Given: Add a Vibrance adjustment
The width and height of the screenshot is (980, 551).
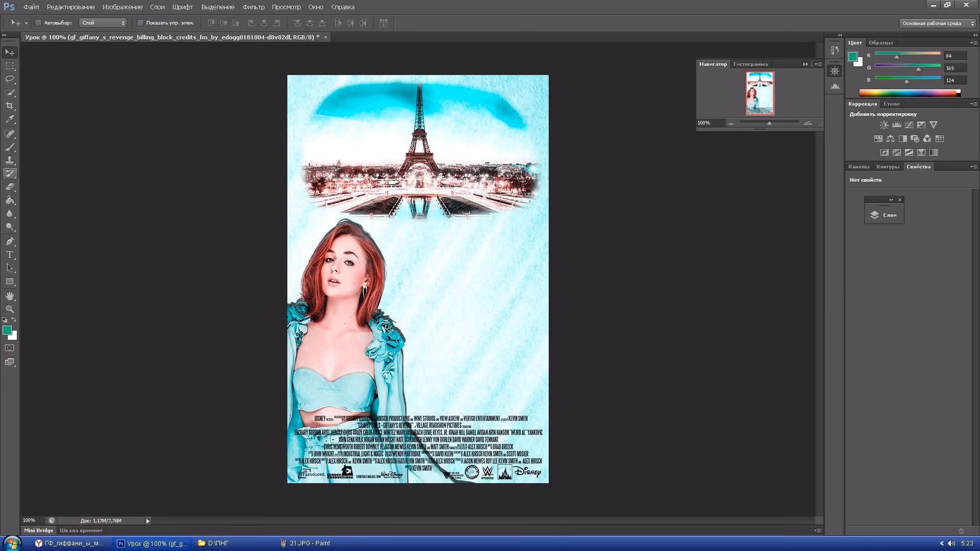Looking at the screenshot, I should coord(934,124).
